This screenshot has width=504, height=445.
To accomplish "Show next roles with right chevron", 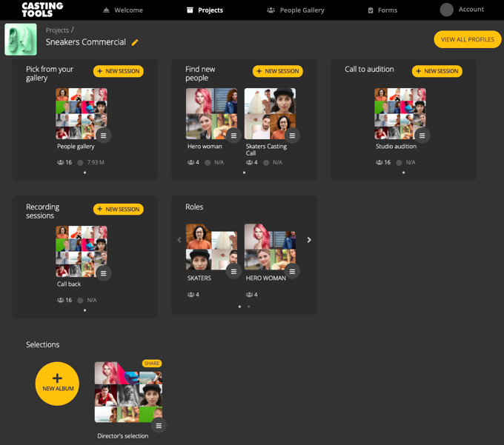I will tap(309, 240).
